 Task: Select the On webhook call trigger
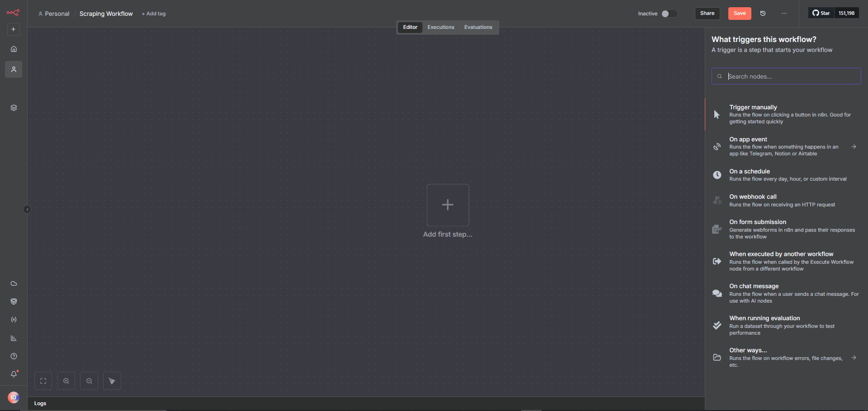coord(786,201)
